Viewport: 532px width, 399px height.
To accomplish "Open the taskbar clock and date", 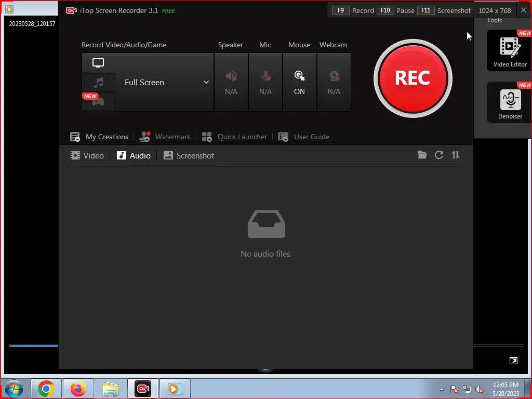I will (506, 389).
